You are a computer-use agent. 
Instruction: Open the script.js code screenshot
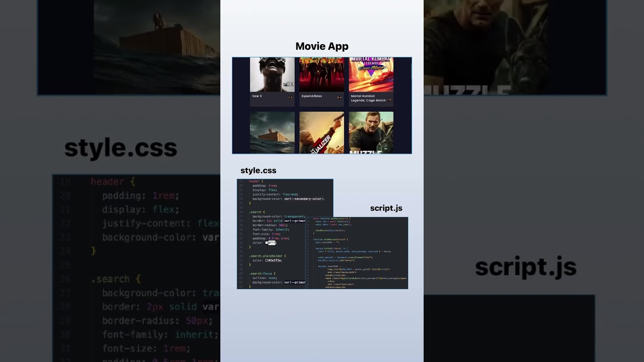[357, 253]
